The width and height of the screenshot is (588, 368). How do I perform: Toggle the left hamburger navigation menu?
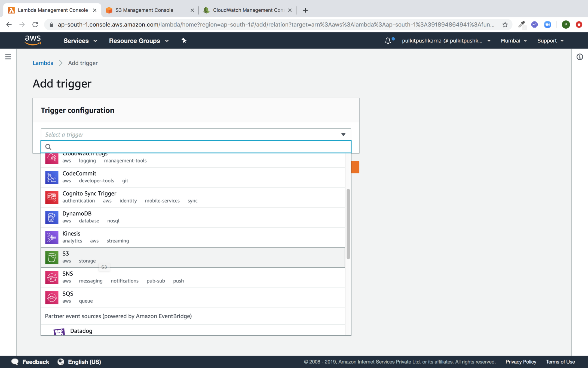pyautogui.click(x=8, y=57)
